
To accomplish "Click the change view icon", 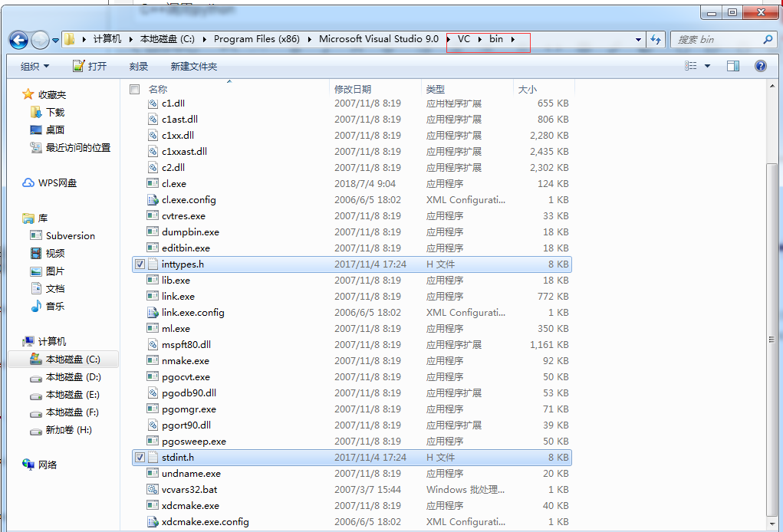I will 691,66.
